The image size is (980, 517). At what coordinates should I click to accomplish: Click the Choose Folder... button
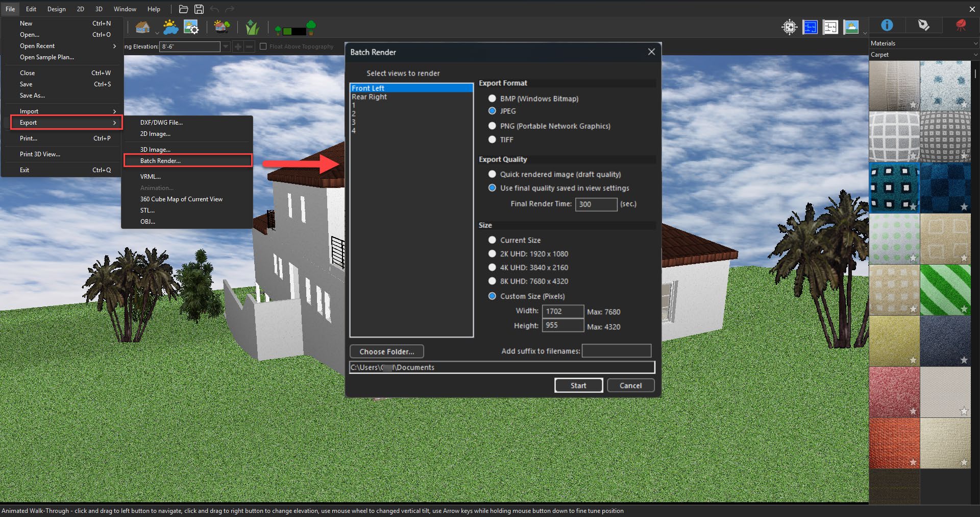click(387, 351)
